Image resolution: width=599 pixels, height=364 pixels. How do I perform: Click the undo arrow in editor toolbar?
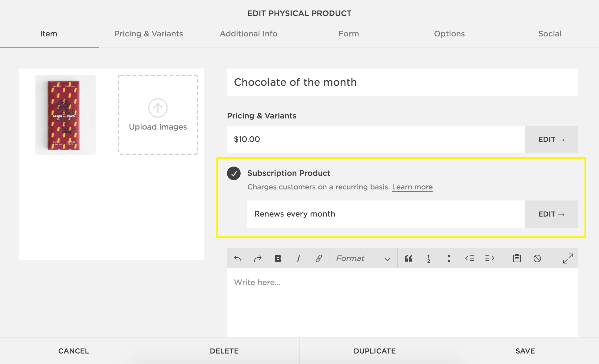(238, 259)
